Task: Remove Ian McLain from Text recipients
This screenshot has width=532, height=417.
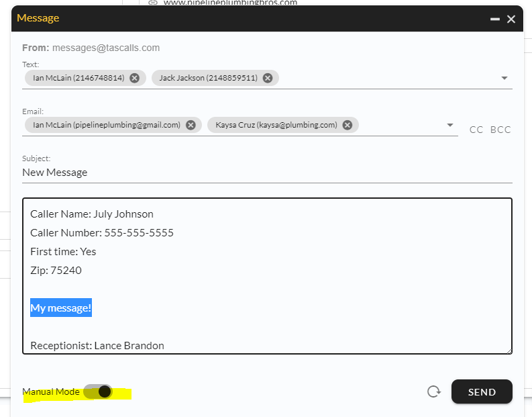Action: (134, 78)
